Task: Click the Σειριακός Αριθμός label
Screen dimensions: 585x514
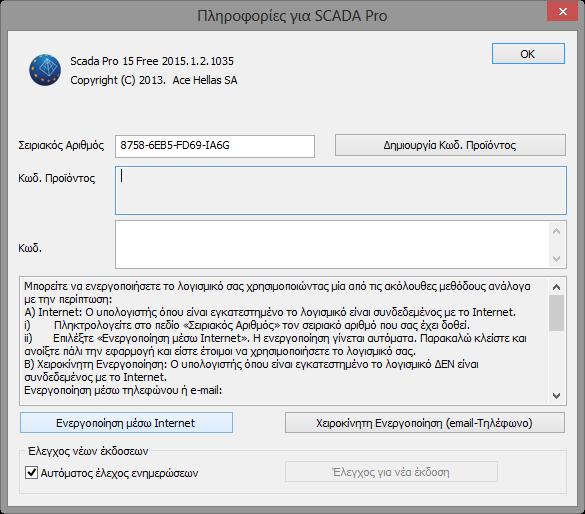Action: [61, 145]
